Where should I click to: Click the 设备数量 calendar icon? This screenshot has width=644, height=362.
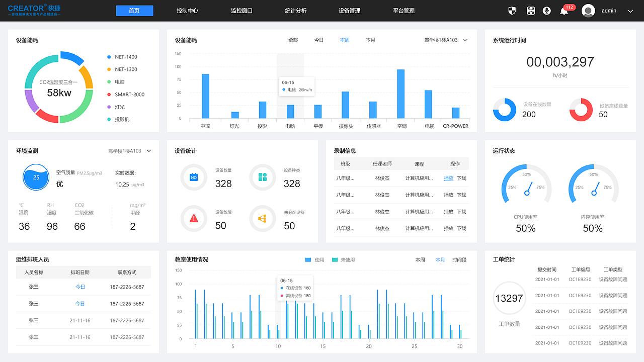194,177
